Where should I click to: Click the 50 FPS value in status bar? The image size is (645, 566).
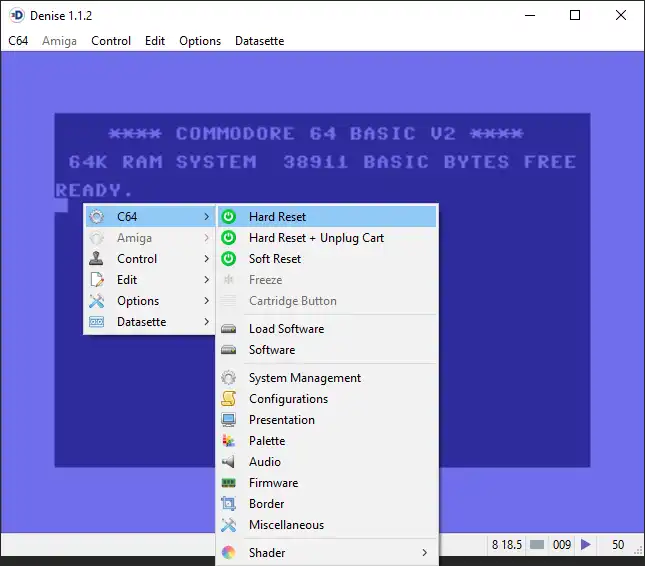pos(618,545)
